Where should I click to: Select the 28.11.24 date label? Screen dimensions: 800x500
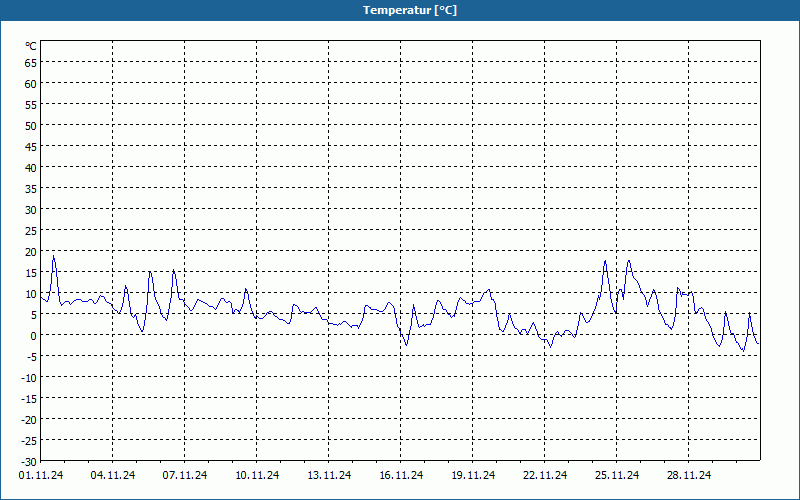tap(689, 476)
